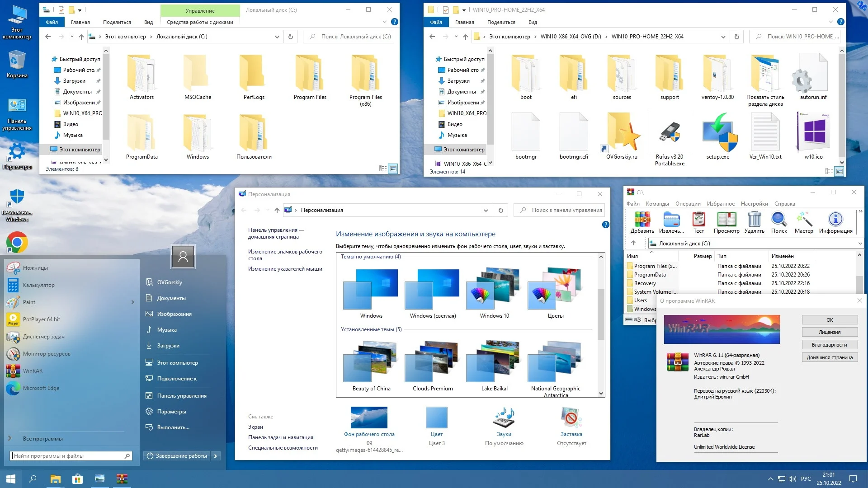Switch right Explorer to details view
The height and width of the screenshot is (488, 868).
829,171
